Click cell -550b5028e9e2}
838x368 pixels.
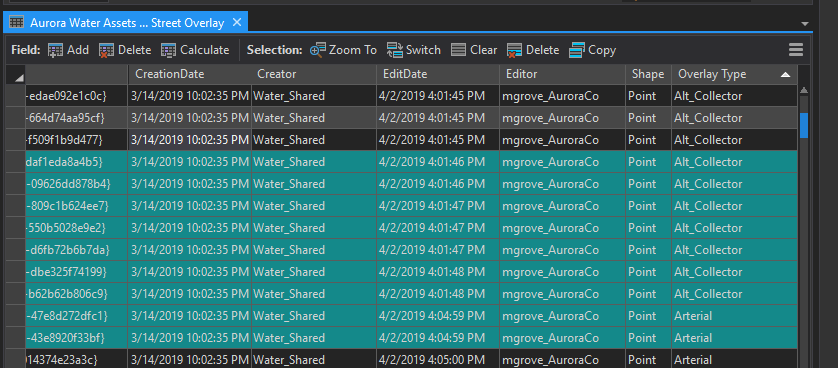[x=76, y=228]
